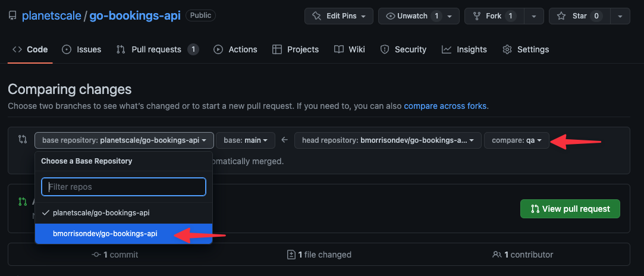Click the Public visibility badge
The image size is (644, 276).
tap(200, 15)
